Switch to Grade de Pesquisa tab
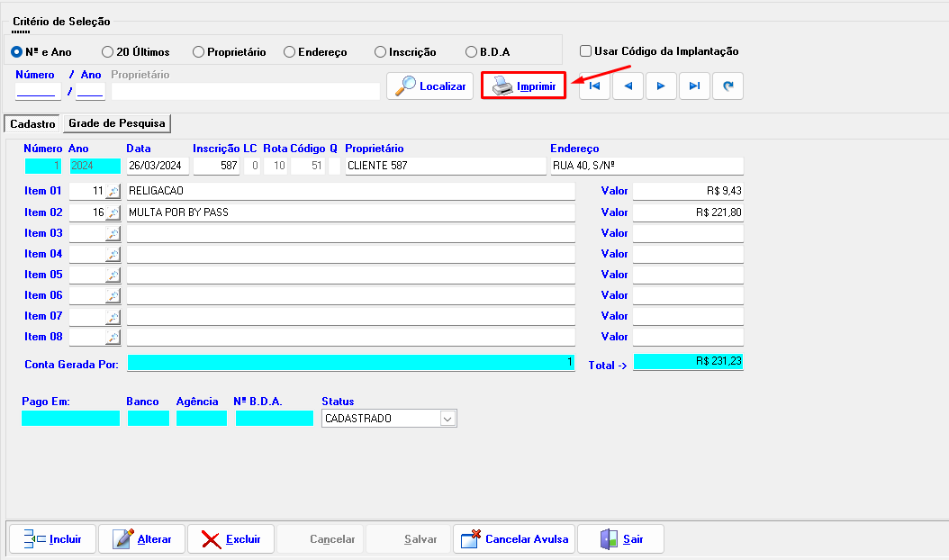The image size is (949, 560). click(x=117, y=123)
